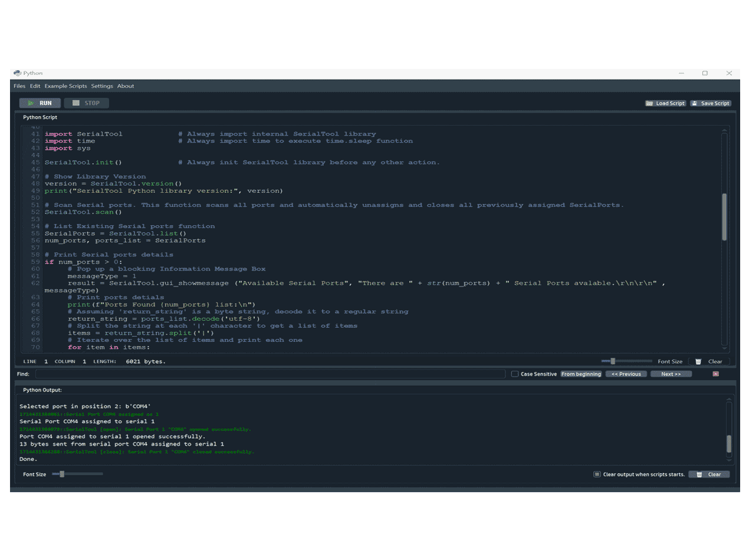Click the STOP button
Screen dimensions: 749x560
pyautogui.click(x=86, y=103)
